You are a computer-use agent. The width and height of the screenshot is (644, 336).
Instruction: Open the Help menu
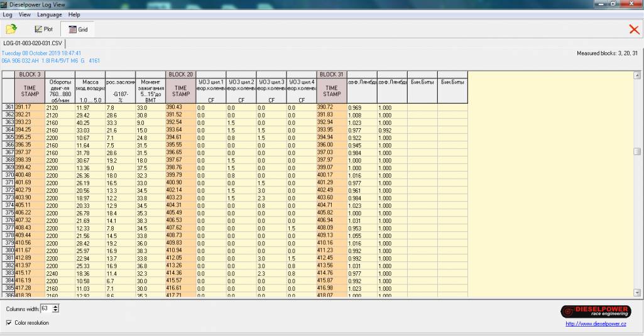tap(74, 14)
